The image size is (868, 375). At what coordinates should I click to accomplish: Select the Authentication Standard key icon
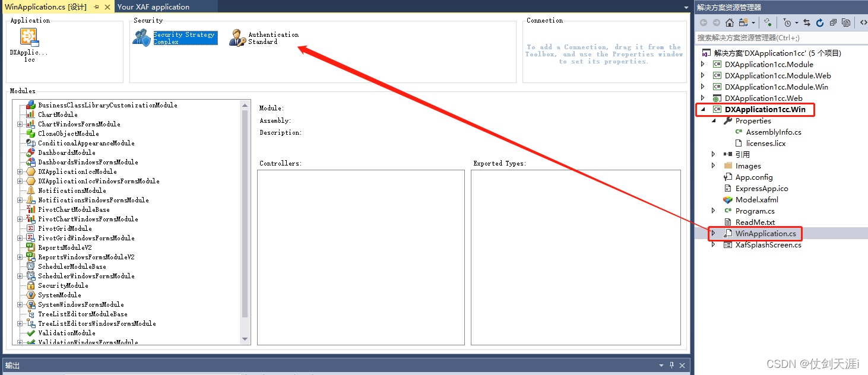pyautogui.click(x=237, y=37)
